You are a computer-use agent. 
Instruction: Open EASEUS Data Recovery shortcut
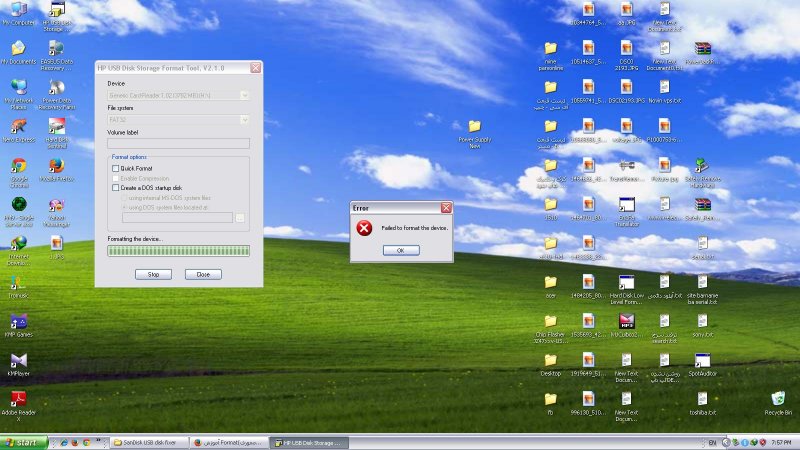[x=57, y=56]
